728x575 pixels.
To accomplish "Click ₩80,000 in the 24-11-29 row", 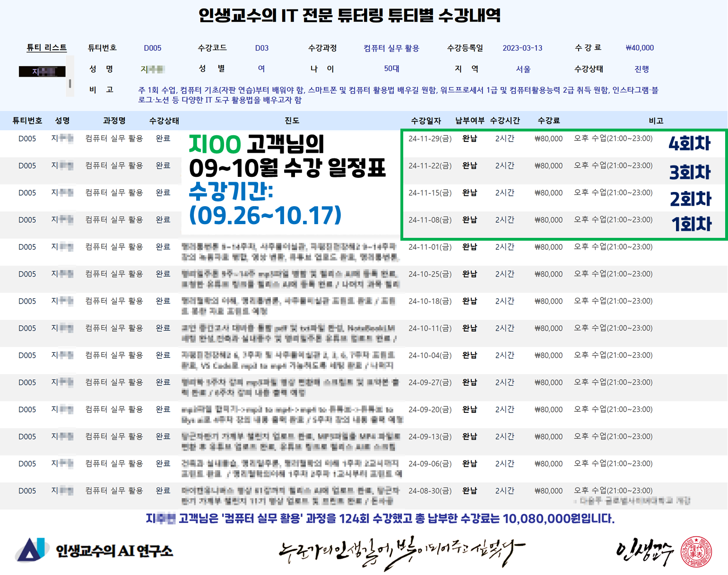I will coord(548,139).
